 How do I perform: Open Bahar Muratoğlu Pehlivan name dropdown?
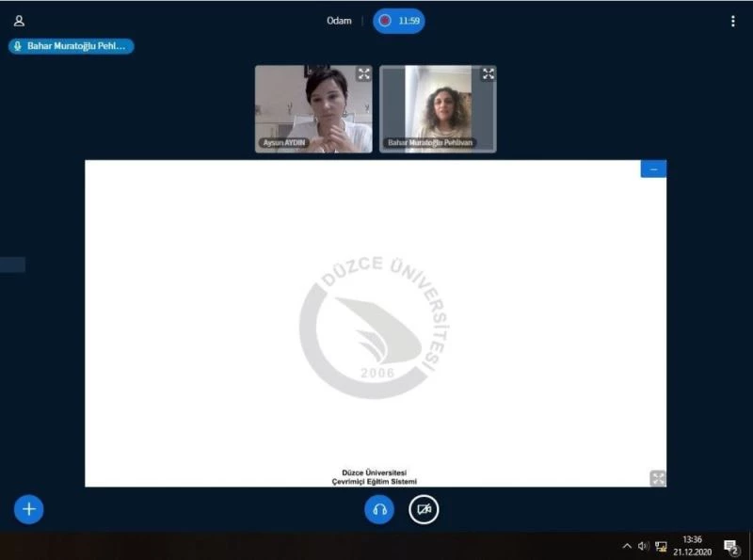point(430,143)
